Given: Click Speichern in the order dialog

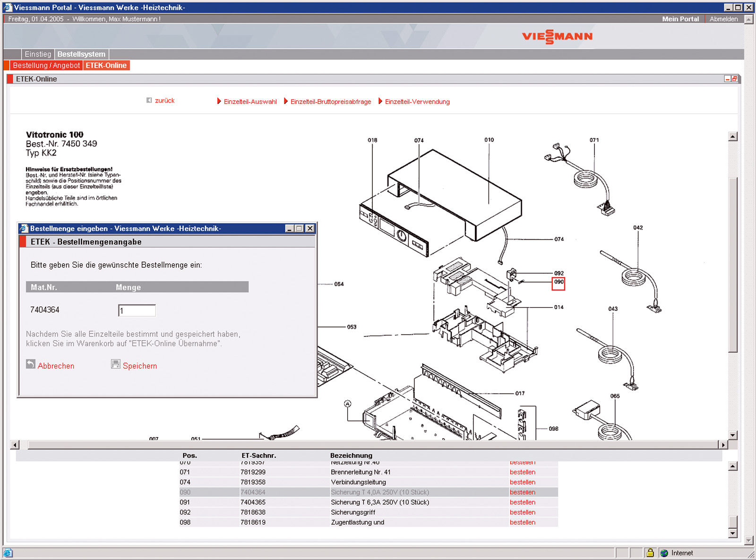Looking at the screenshot, I should [x=140, y=366].
